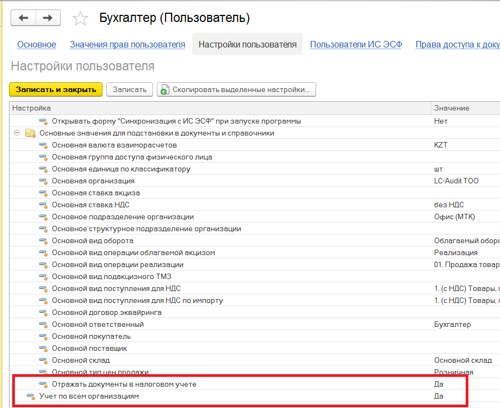Click icon next to Основной ответственный
Image resolution: width=500 pixels, height=408 pixels.
coord(43,325)
